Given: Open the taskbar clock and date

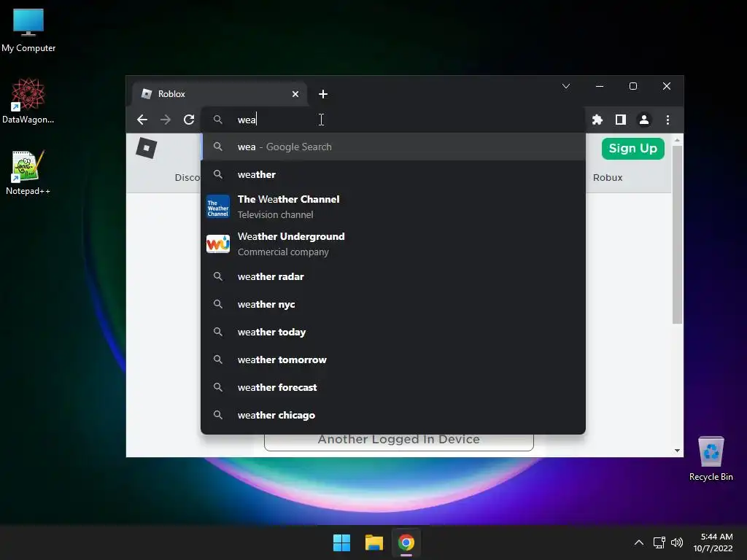Looking at the screenshot, I should click(713, 542).
